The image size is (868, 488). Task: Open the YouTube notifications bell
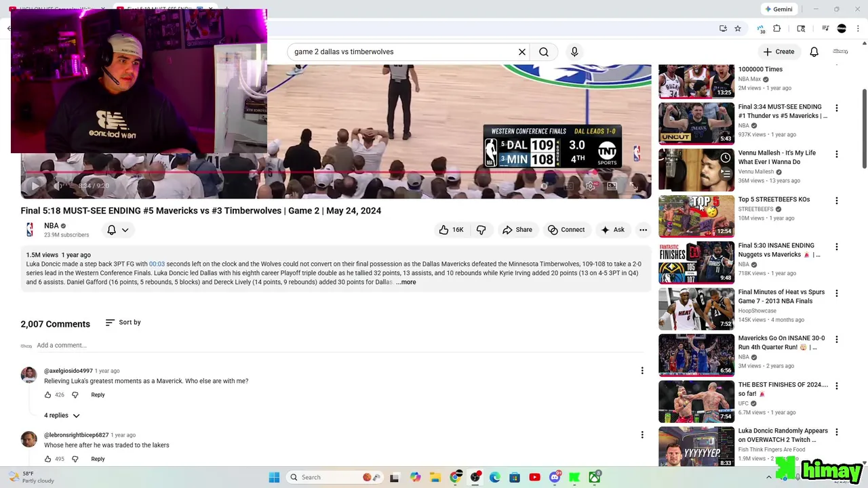[x=814, y=52]
